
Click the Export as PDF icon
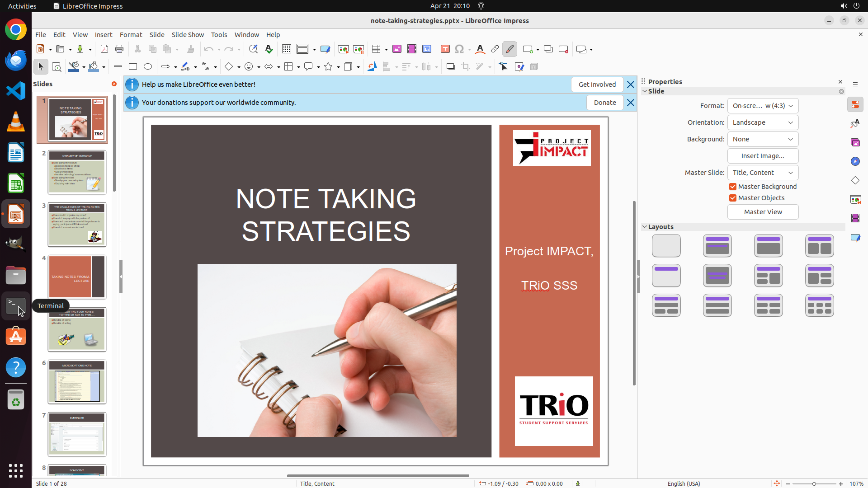pos(104,49)
